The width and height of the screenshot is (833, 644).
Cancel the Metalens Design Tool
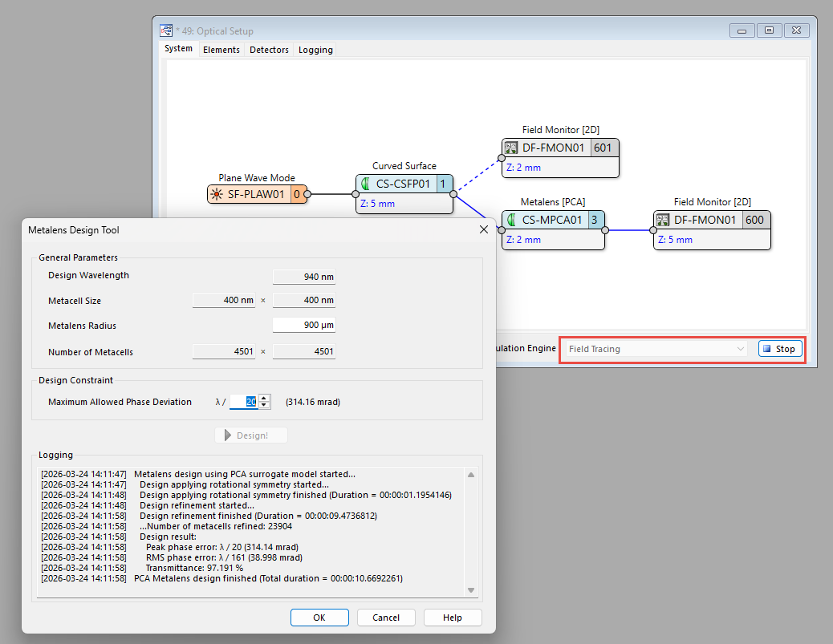386,618
